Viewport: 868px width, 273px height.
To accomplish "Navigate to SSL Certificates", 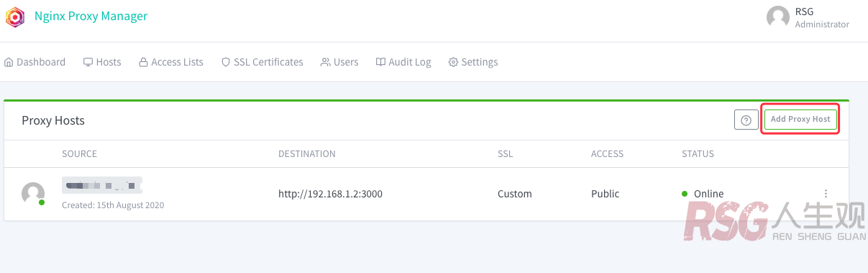I will pyautogui.click(x=262, y=62).
